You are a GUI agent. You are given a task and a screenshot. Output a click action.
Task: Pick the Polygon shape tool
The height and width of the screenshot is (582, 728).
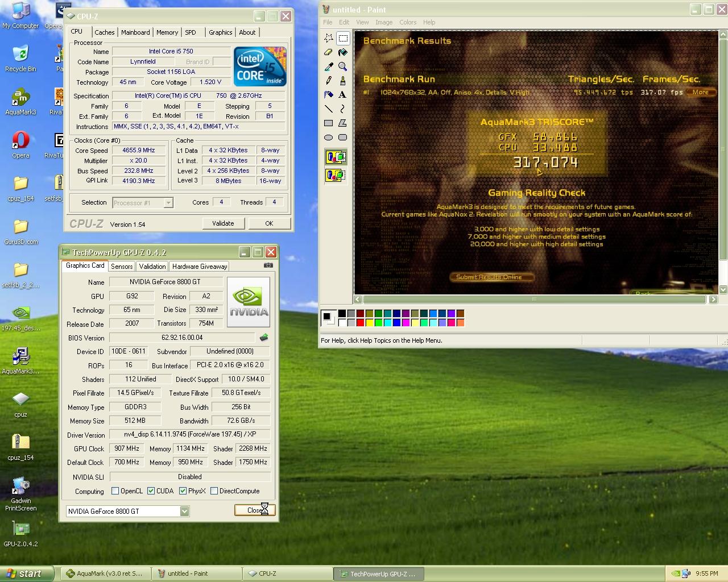[343, 123]
